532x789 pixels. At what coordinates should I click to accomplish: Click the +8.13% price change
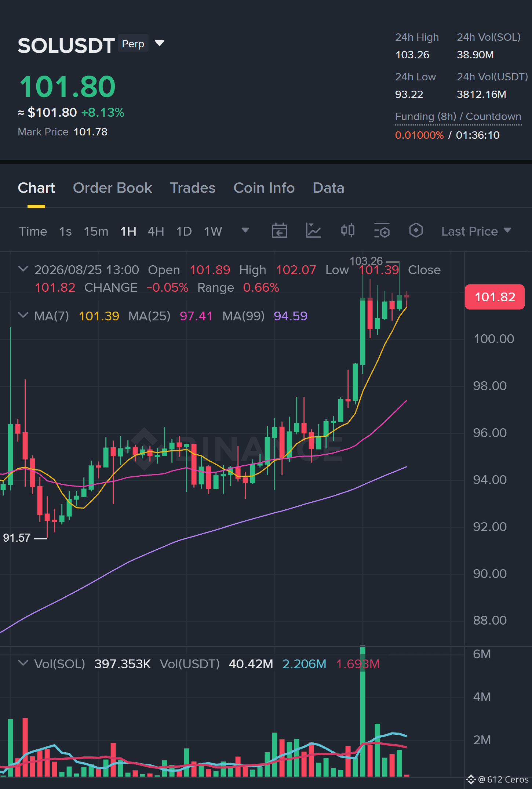coord(103,112)
